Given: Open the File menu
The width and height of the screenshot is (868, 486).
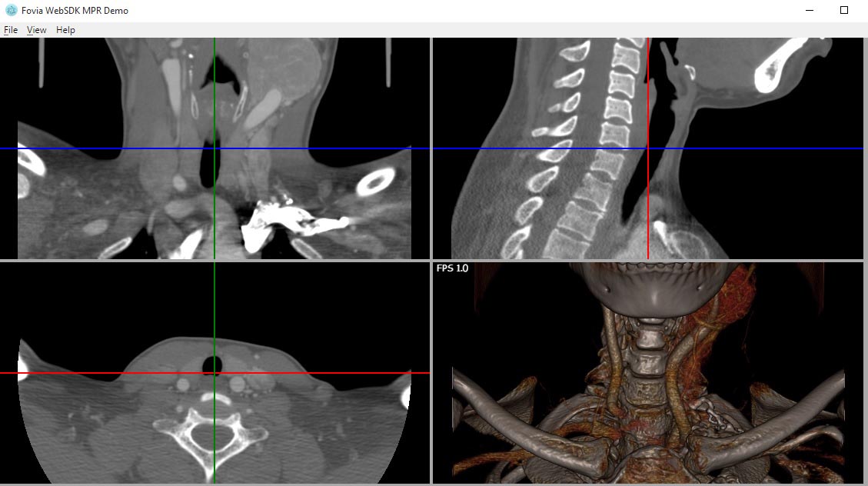Looking at the screenshot, I should [11, 30].
